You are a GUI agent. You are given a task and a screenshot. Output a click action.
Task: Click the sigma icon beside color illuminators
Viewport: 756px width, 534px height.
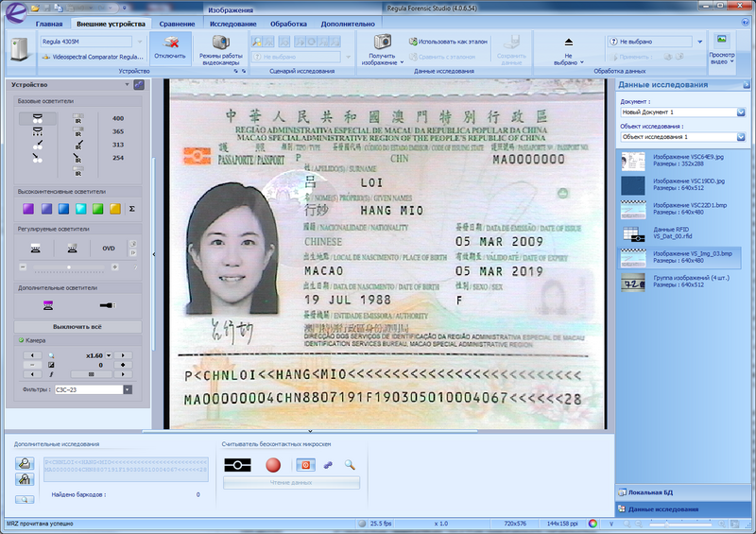[x=132, y=208]
